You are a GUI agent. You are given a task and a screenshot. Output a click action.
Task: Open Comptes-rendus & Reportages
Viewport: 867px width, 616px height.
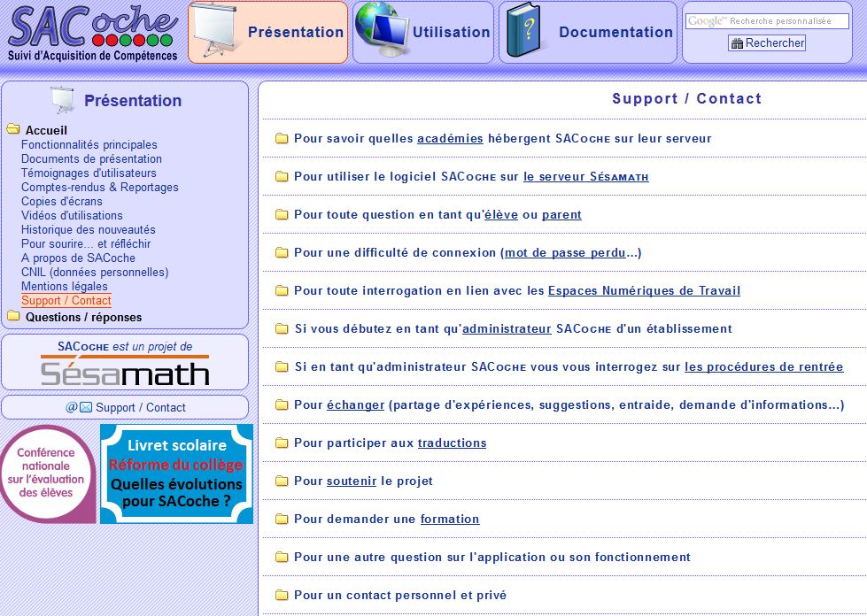click(99, 188)
